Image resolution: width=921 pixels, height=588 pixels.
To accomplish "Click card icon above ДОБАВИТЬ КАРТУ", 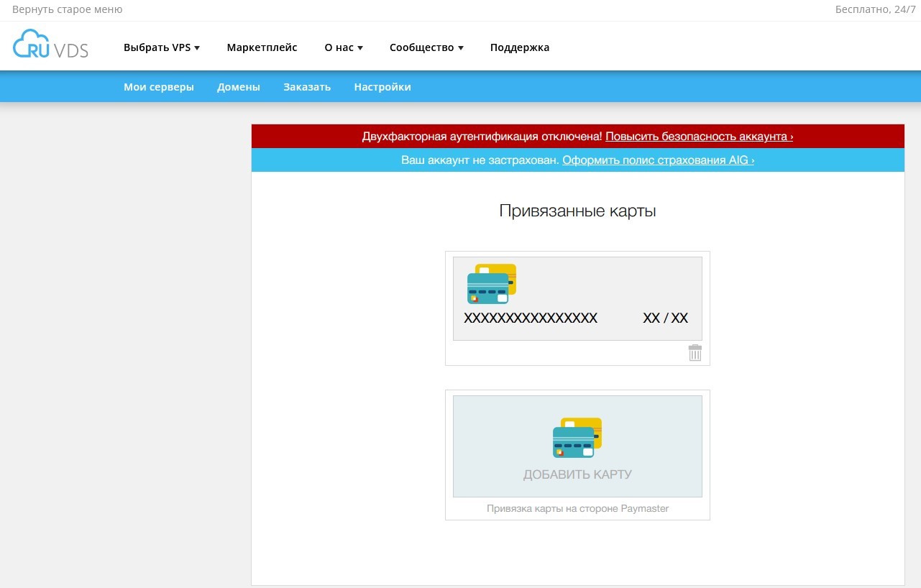I will click(577, 438).
